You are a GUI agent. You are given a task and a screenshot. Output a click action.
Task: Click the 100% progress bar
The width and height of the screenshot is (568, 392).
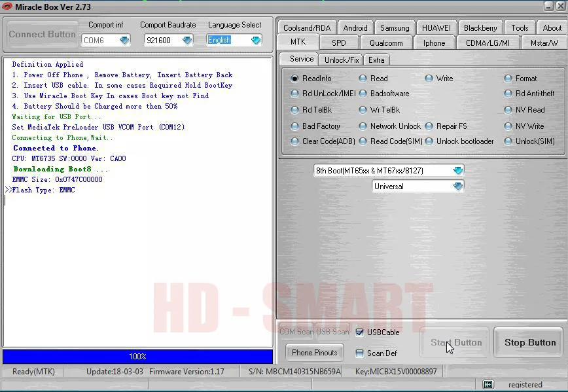pos(137,357)
